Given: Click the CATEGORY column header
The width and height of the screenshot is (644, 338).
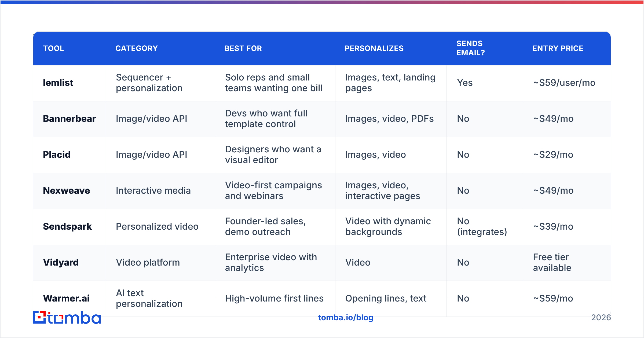Looking at the screenshot, I should 137,48.
